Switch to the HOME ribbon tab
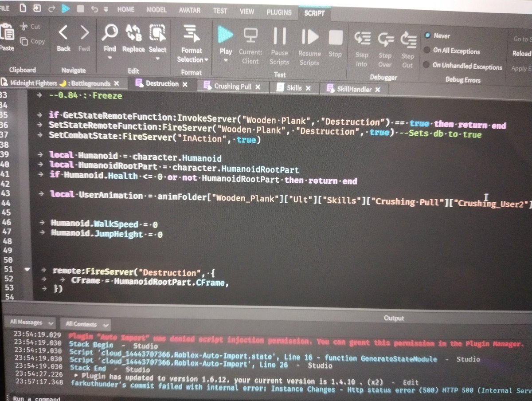Screen dimensions: 532x401 pyautogui.click(x=126, y=9)
